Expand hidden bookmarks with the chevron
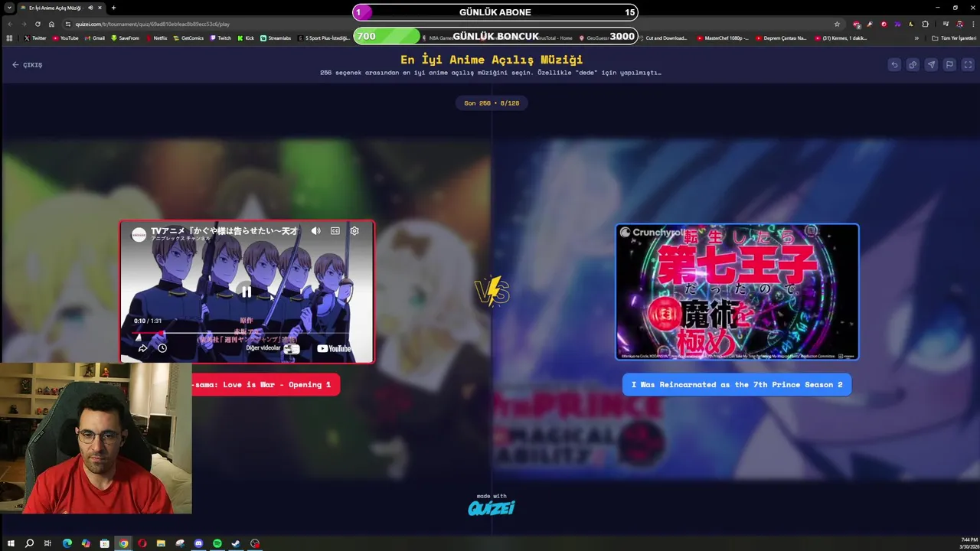The height and width of the screenshot is (551, 980). tap(916, 38)
